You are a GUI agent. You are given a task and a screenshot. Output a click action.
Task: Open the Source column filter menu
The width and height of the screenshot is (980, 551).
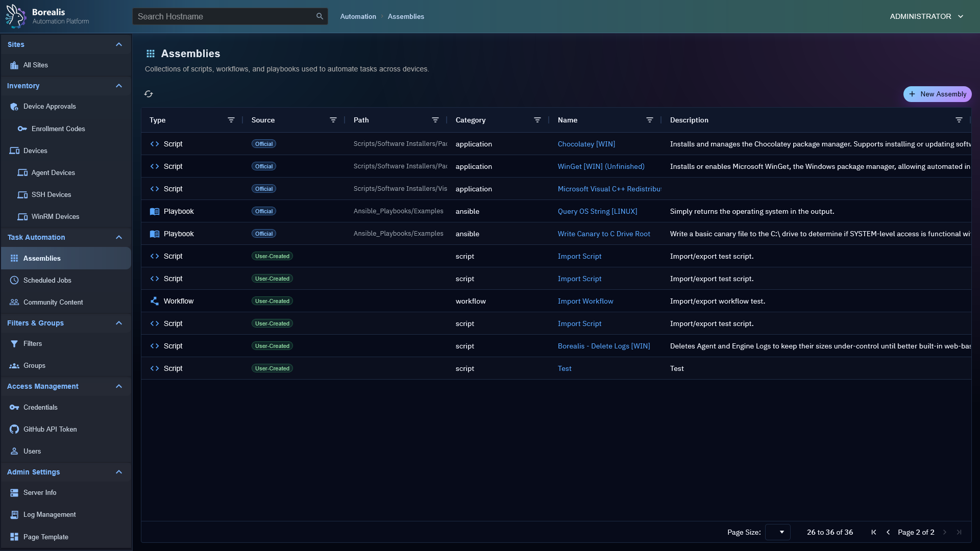pyautogui.click(x=333, y=120)
